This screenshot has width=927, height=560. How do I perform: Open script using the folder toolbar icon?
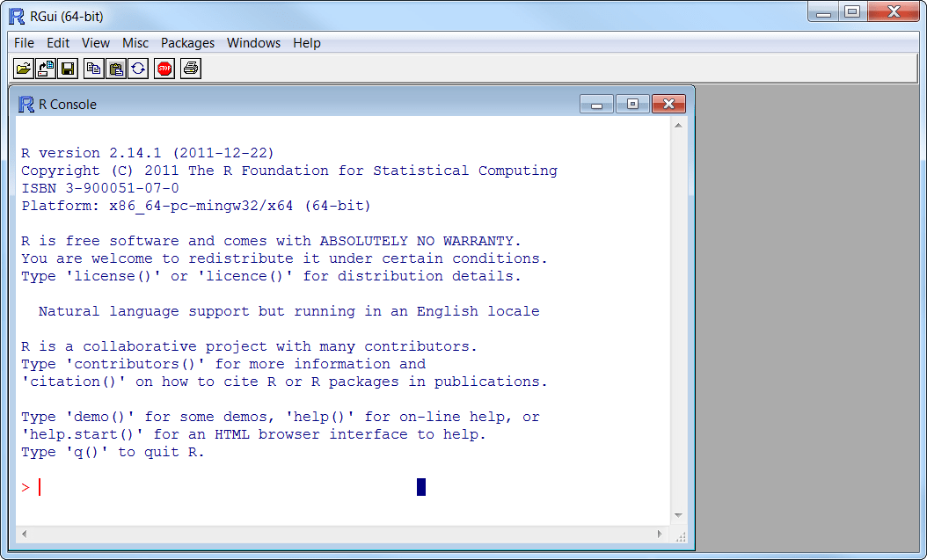24,69
